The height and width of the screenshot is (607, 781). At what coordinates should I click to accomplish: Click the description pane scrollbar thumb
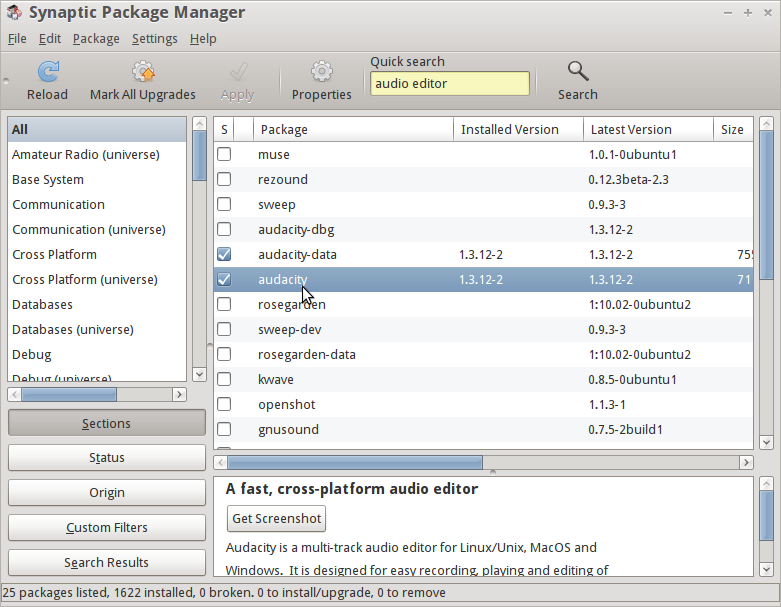(766, 515)
